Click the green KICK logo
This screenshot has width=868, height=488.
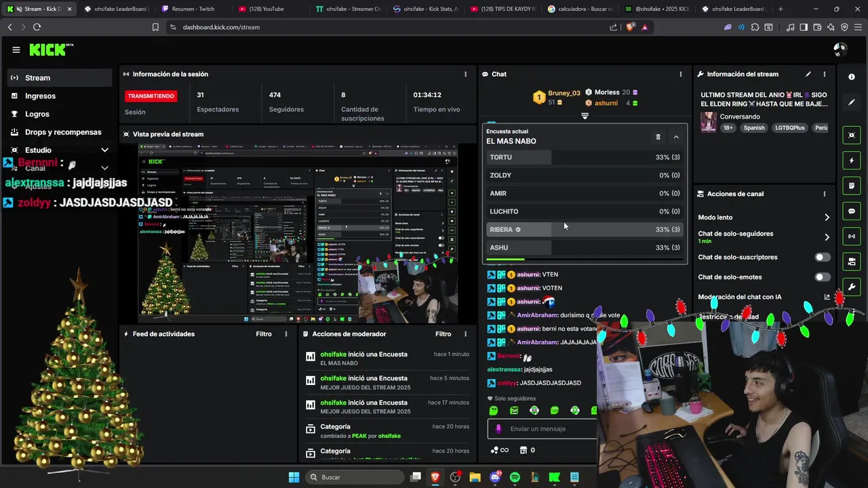pyautogui.click(x=48, y=49)
